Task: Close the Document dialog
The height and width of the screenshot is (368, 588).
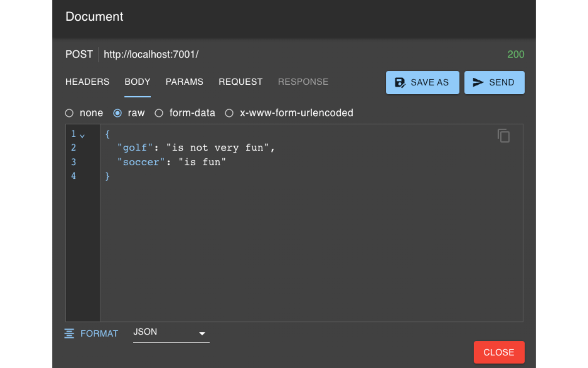Action: click(499, 352)
